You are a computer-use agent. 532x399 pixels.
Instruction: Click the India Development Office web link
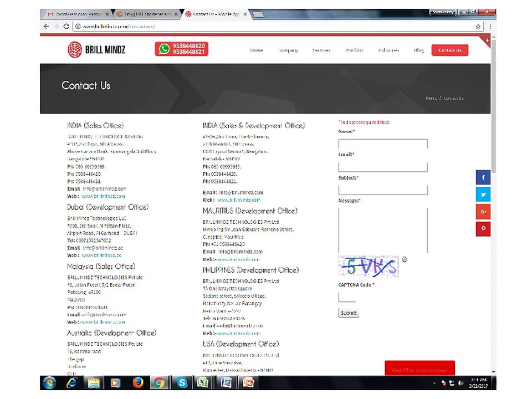click(x=238, y=200)
